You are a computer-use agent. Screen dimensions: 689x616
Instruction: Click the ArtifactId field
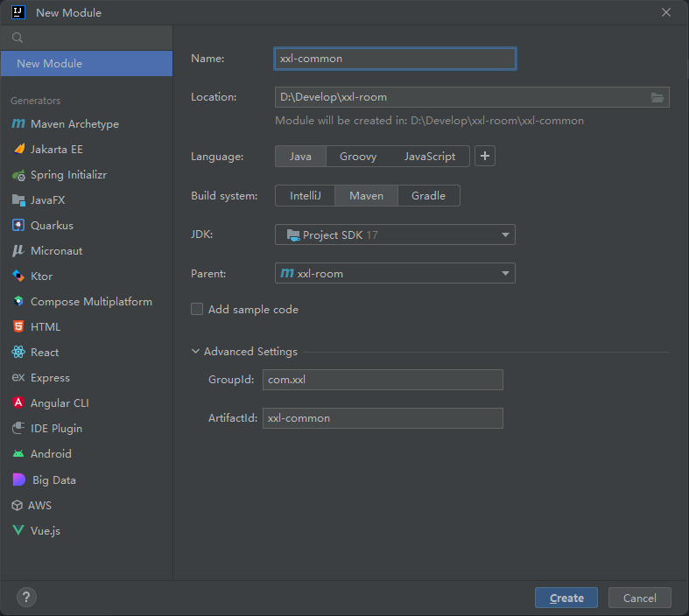click(x=383, y=418)
